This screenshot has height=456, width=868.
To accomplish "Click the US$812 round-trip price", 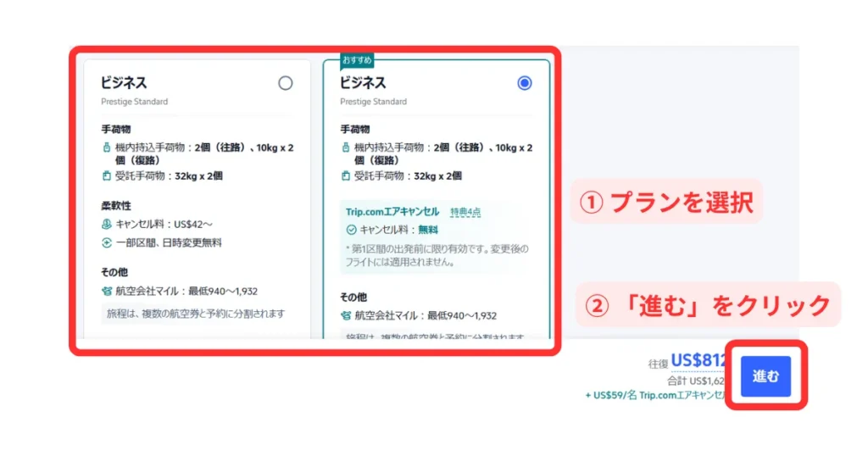I will 698,362.
